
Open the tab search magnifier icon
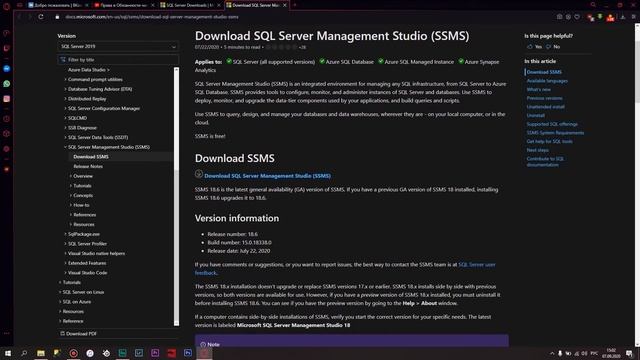[x=593, y=5]
